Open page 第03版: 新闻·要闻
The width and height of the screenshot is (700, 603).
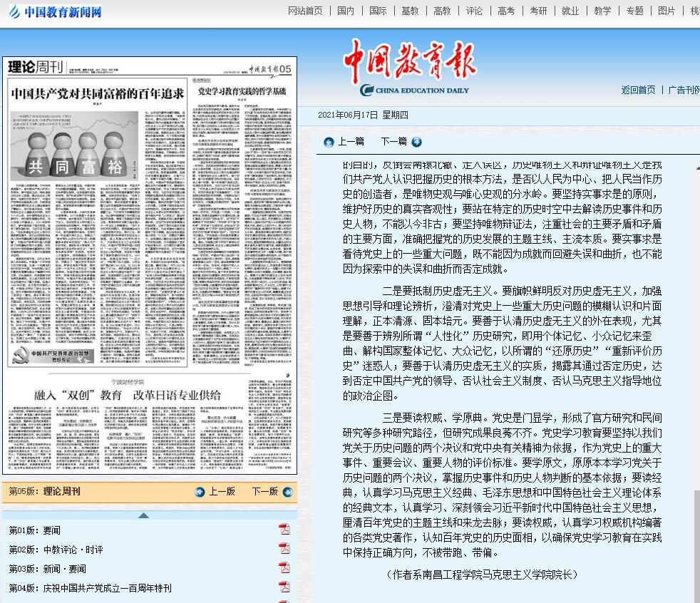click(48, 569)
